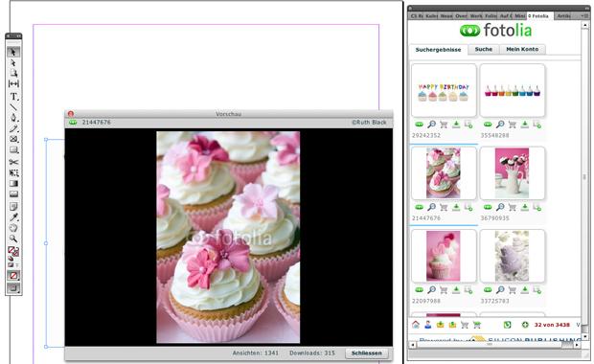
Task: Select the Eyedropper tool
Action: tap(13, 217)
